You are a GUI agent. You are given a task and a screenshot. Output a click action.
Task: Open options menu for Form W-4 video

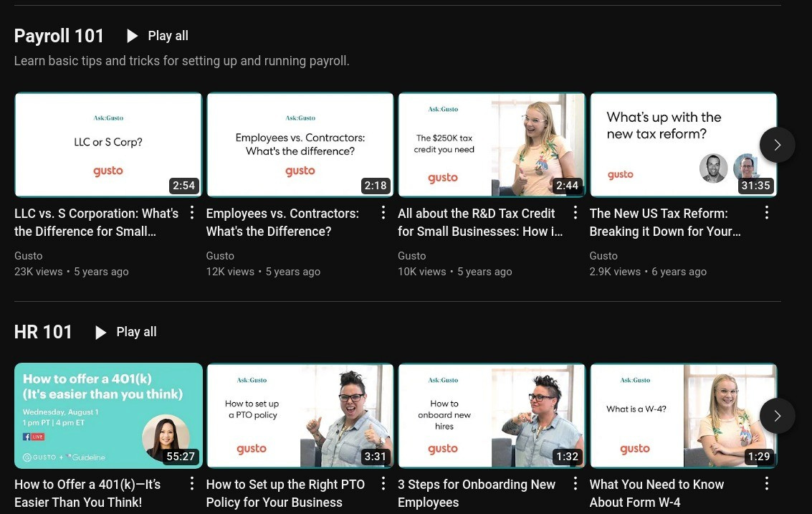click(x=766, y=483)
